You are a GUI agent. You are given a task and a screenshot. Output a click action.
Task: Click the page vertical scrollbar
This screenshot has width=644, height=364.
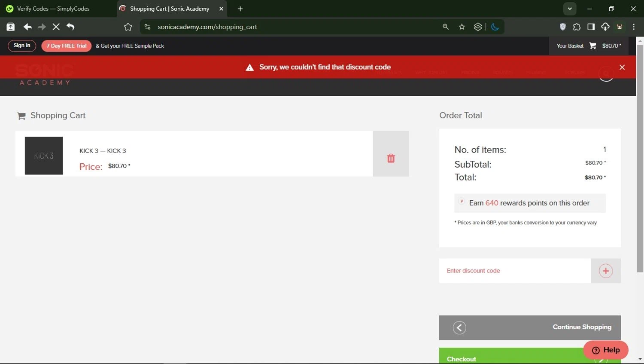click(x=640, y=158)
